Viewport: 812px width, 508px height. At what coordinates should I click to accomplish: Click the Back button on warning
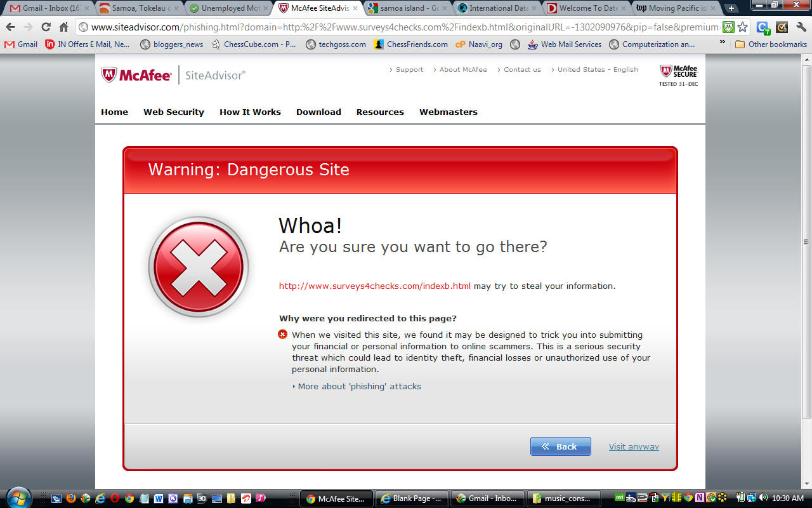(561, 446)
